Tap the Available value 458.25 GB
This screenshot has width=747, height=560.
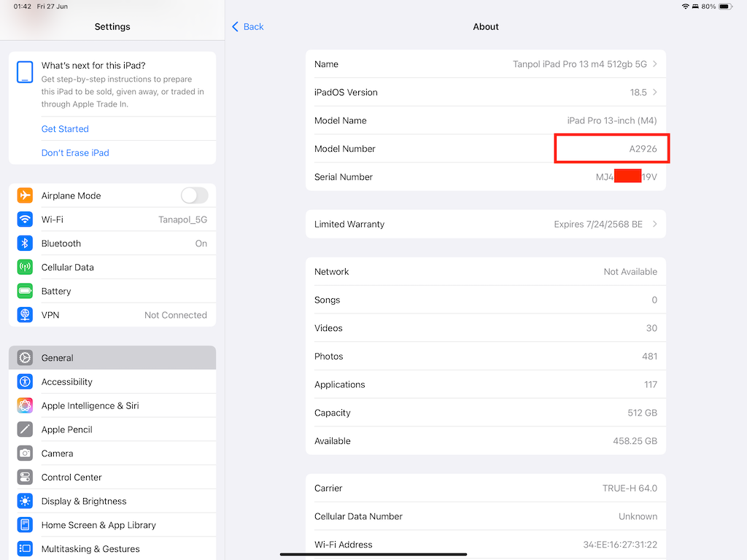(x=635, y=440)
